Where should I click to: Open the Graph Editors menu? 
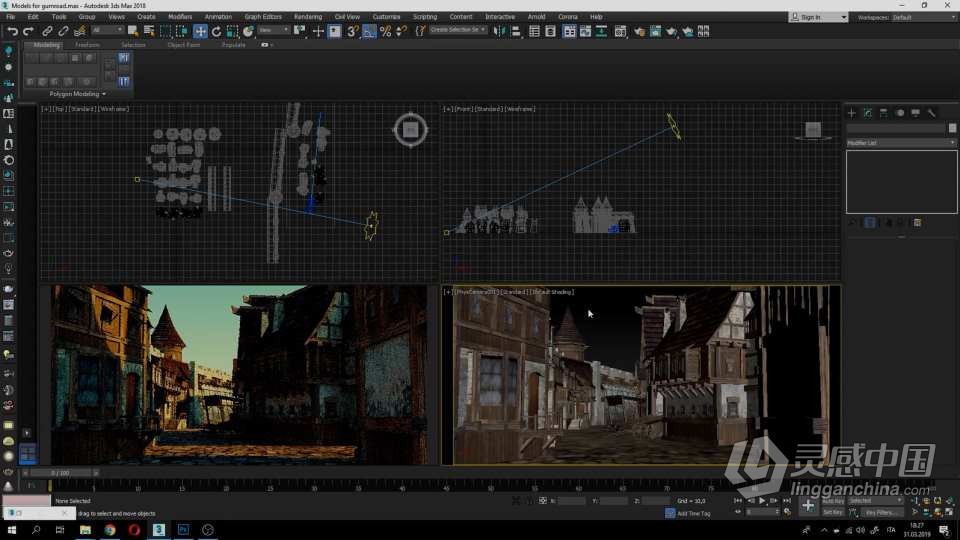click(x=263, y=17)
